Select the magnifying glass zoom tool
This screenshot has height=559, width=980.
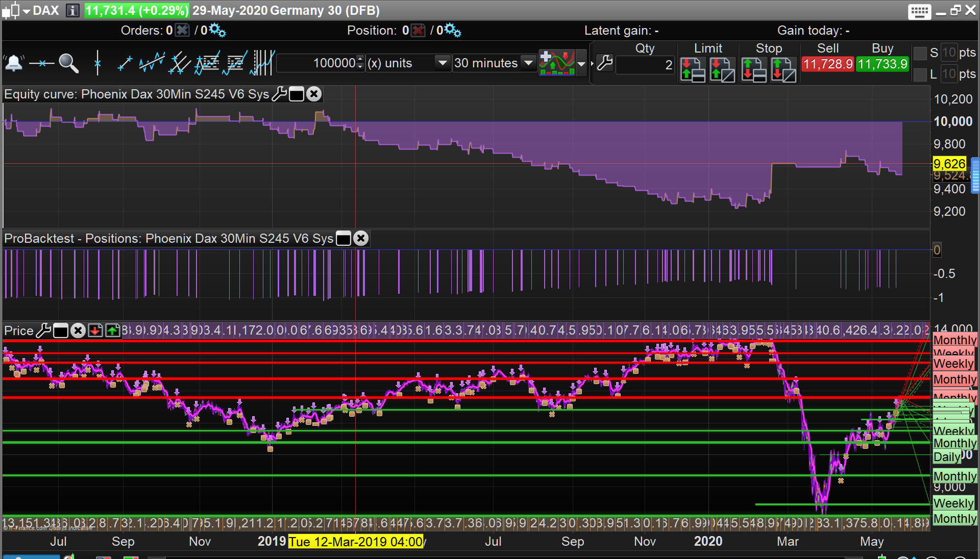[68, 63]
